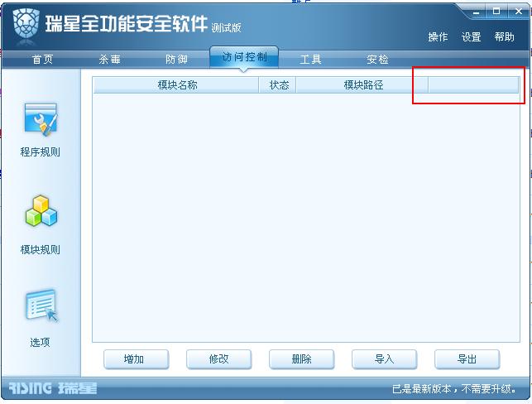Viewport: 532px width, 404px height.
Task: Close the Rising window
Action: 519,12
